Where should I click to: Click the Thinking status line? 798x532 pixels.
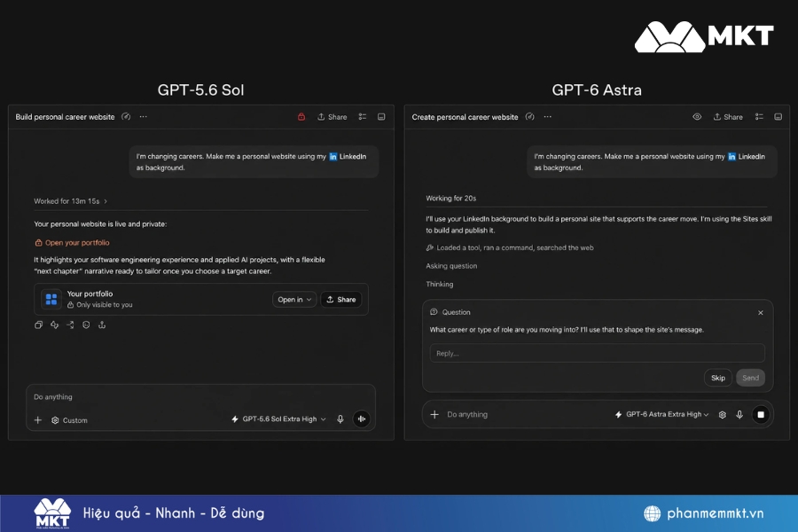[x=439, y=284]
